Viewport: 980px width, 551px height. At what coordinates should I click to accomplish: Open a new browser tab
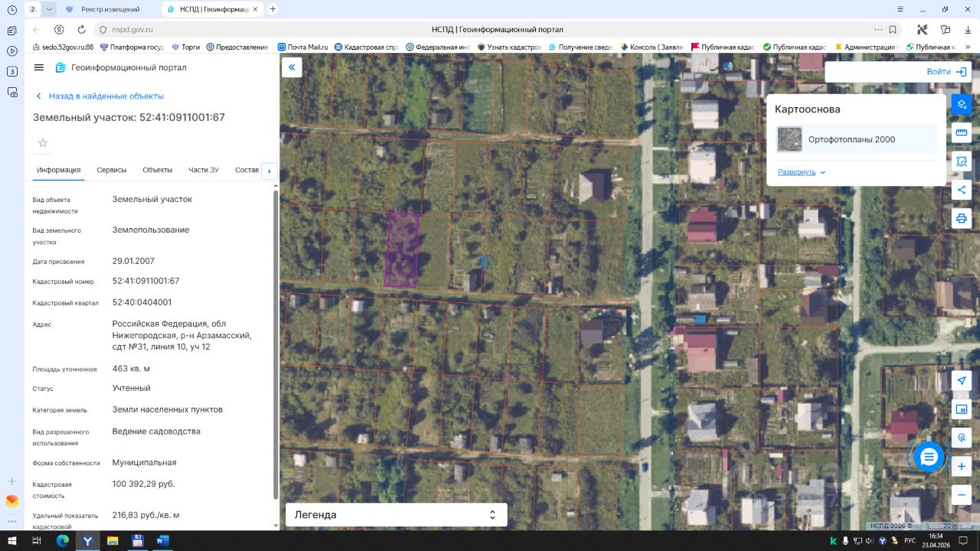coord(273,9)
